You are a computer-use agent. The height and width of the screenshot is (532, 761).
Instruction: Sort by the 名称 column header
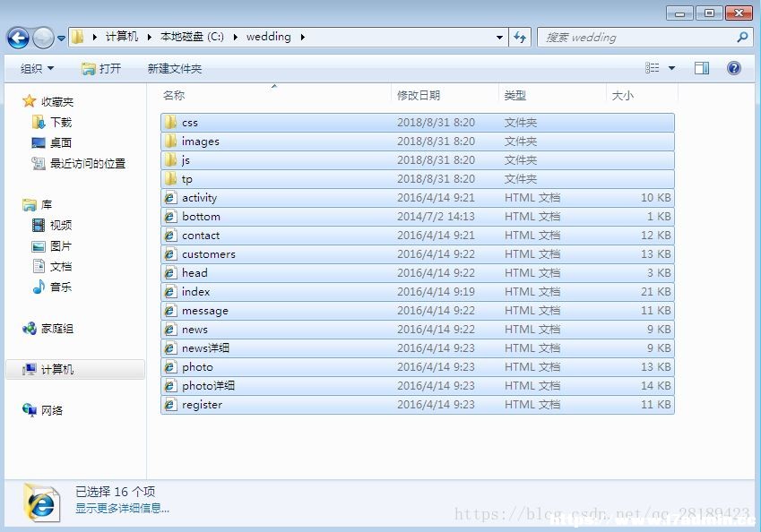click(275, 95)
